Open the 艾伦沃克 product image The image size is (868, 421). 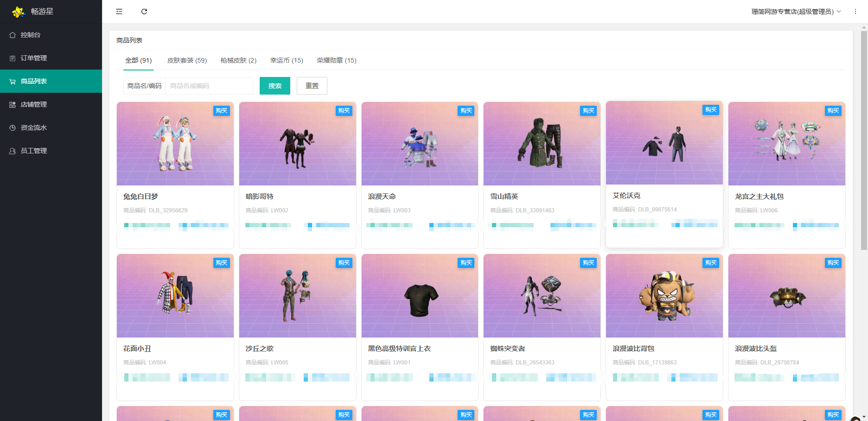664,143
